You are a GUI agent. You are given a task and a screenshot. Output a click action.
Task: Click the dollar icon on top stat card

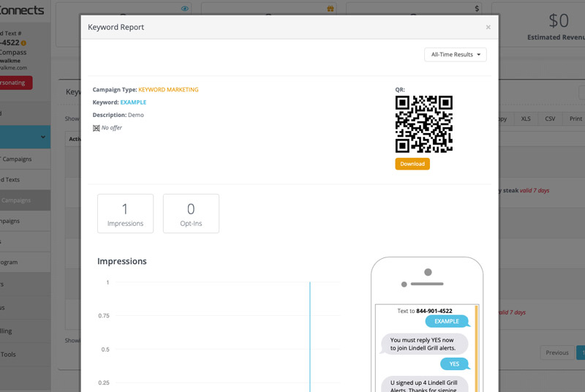[477, 8]
